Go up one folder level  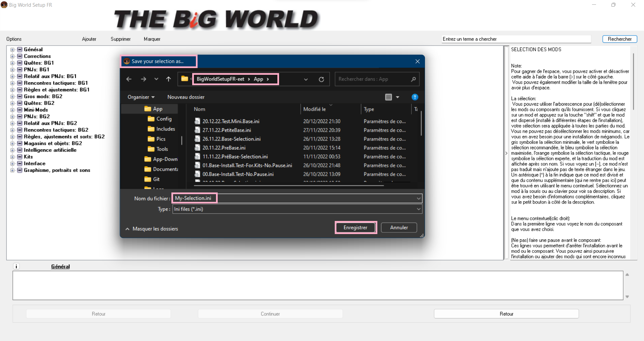168,79
